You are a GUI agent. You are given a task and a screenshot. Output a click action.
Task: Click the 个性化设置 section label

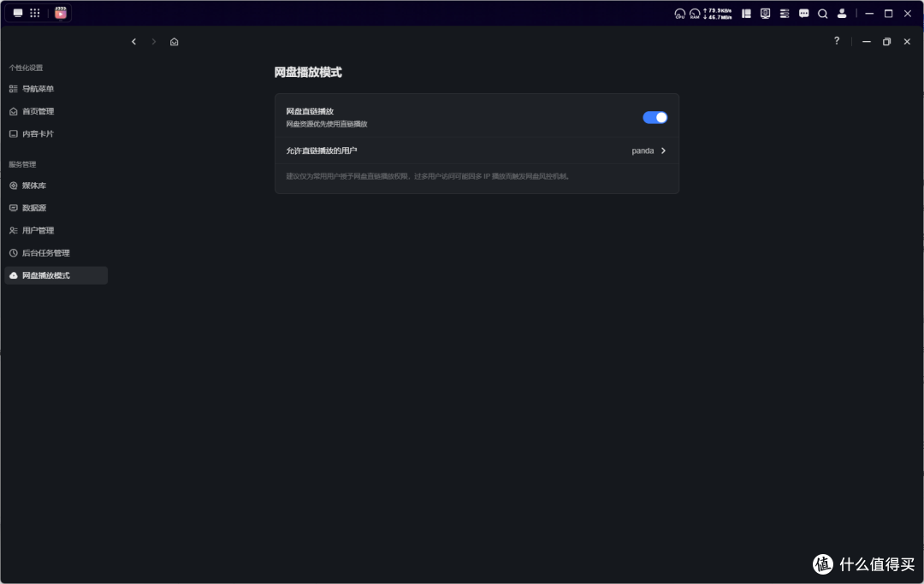pyautogui.click(x=26, y=68)
